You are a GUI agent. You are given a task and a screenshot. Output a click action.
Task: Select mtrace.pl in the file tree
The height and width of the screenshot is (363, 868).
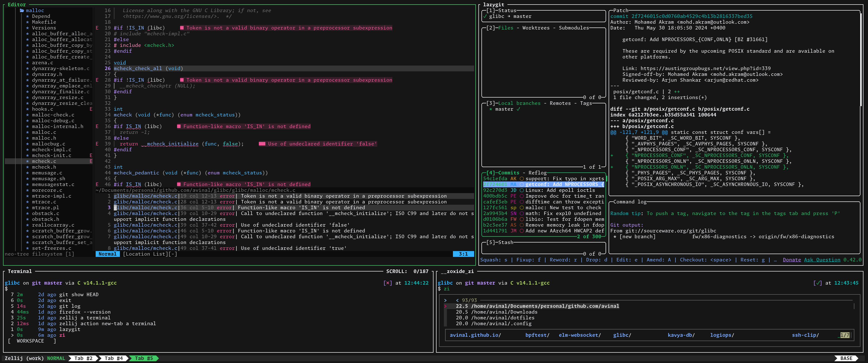click(45, 208)
